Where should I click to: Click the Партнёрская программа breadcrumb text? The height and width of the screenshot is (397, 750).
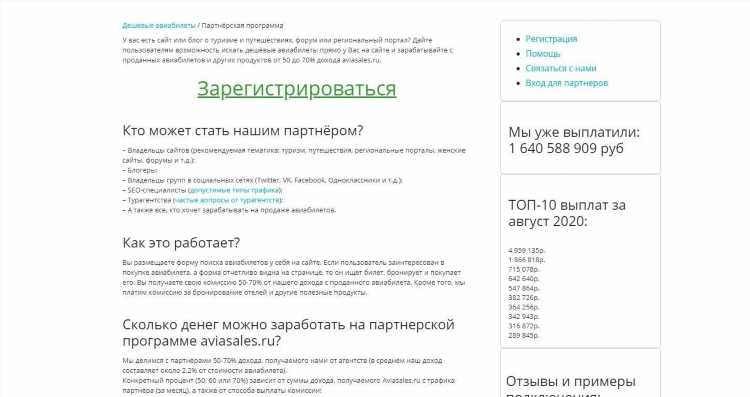(x=242, y=25)
